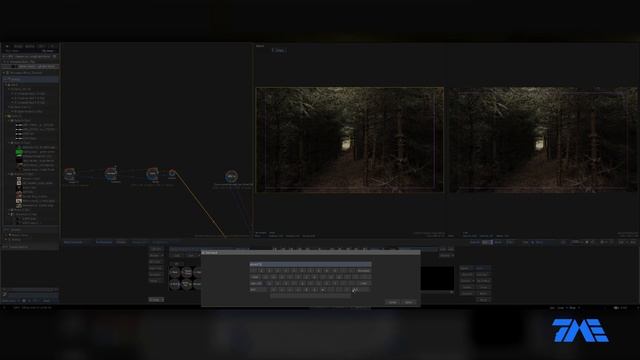Viewport: 640px width, 360px height.
Task: Click the black preview box beside the keyboard dialog
Action: (437, 278)
